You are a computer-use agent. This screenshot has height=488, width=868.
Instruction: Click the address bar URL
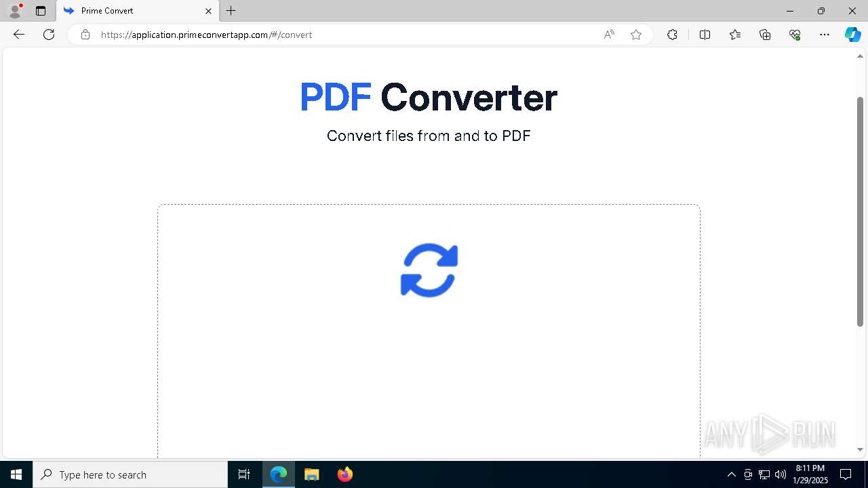pos(206,35)
